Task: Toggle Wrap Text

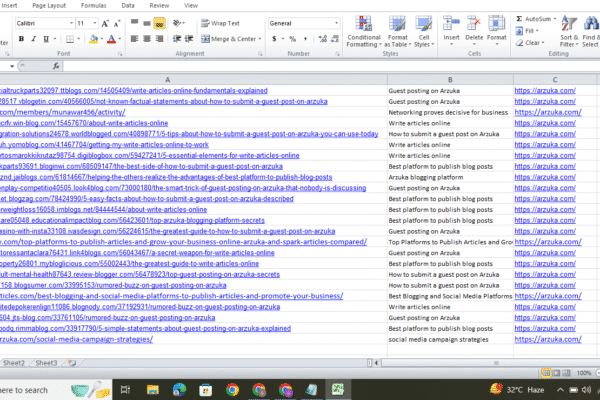Action: (x=220, y=23)
